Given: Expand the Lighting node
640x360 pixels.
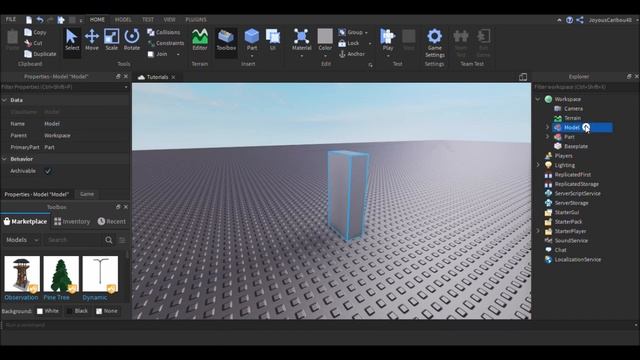Looking at the screenshot, I should pyautogui.click(x=538, y=165).
